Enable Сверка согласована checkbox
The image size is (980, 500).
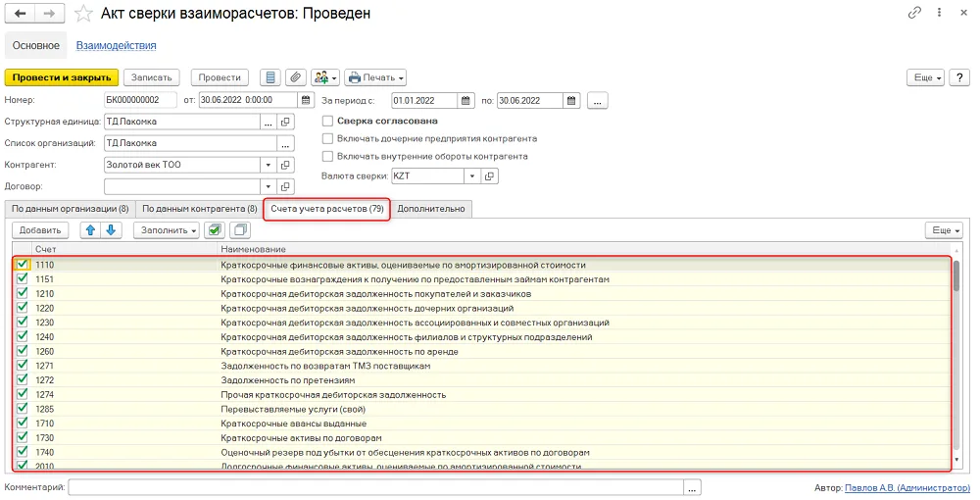point(327,122)
